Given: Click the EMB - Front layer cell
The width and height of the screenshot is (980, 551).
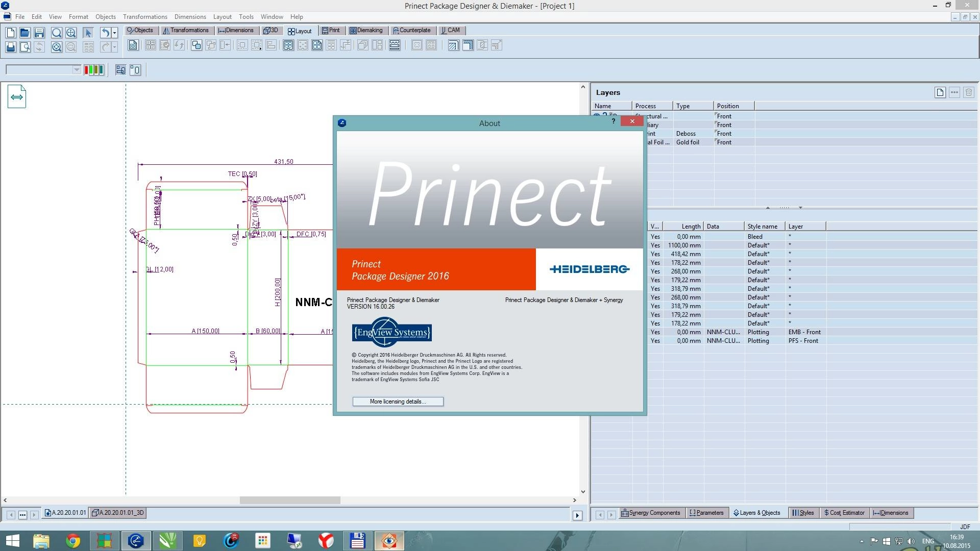Looking at the screenshot, I should 805,332.
